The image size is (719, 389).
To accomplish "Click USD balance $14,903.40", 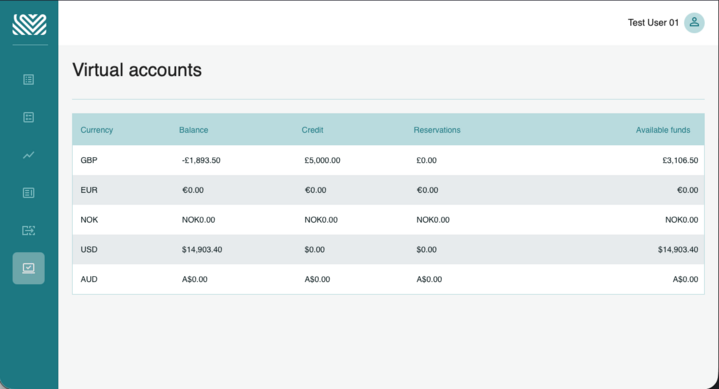I will (x=202, y=250).
